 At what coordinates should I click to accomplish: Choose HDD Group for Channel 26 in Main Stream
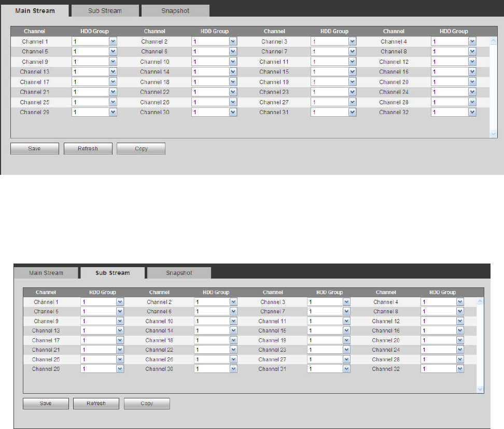click(x=214, y=102)
